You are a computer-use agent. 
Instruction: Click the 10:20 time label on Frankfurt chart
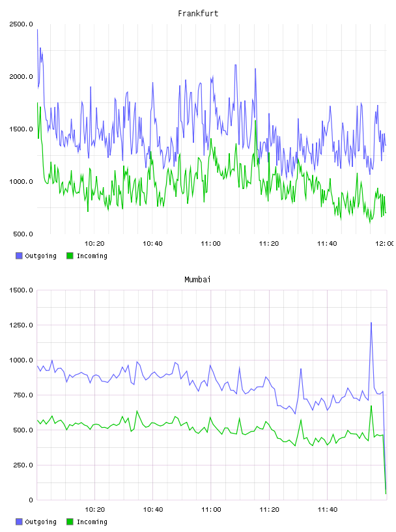[94, 244]
